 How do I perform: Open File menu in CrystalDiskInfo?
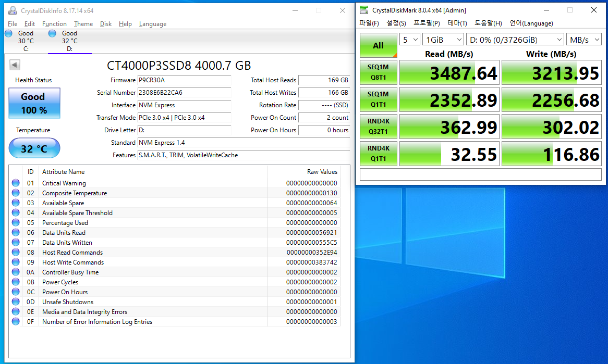click(x=13, y=24)
